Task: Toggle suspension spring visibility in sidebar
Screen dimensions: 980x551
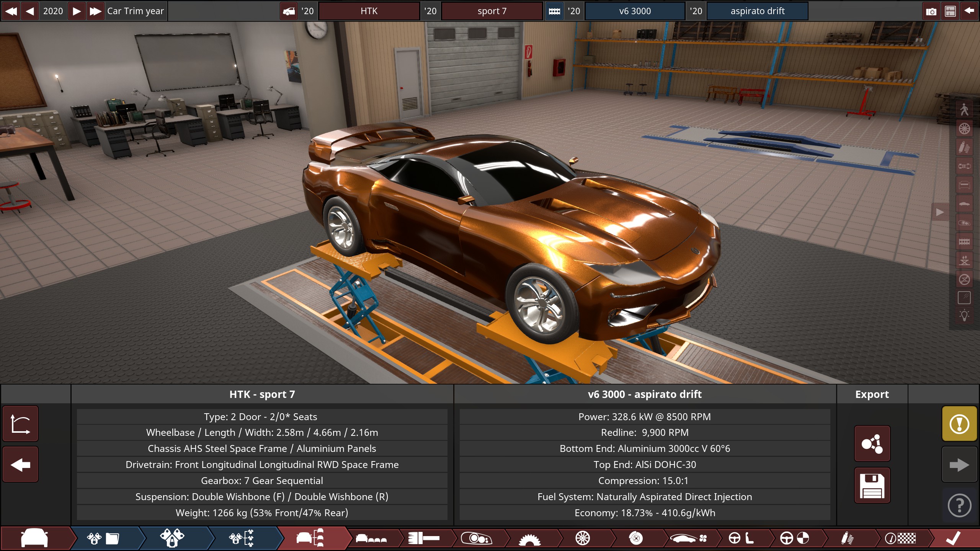Action: [964, 147]
